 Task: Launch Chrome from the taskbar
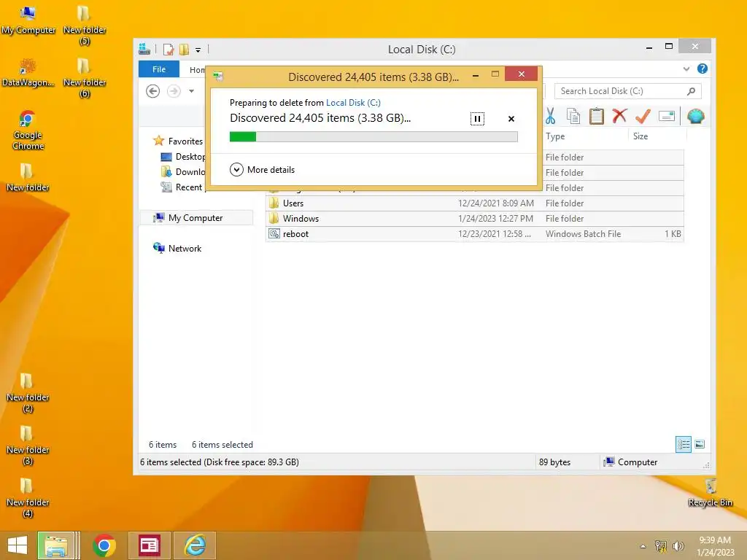tap(104, 545)
